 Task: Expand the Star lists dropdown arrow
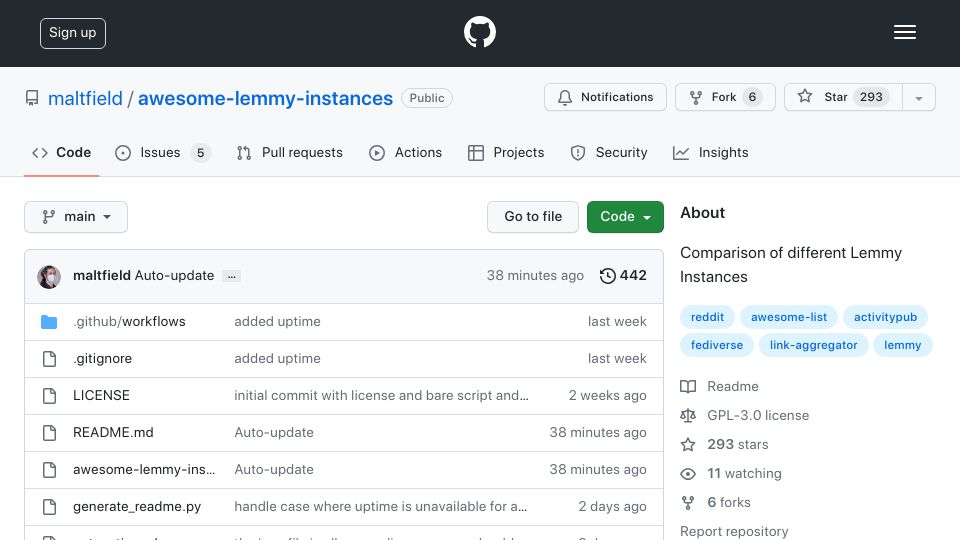pos(918,98)
